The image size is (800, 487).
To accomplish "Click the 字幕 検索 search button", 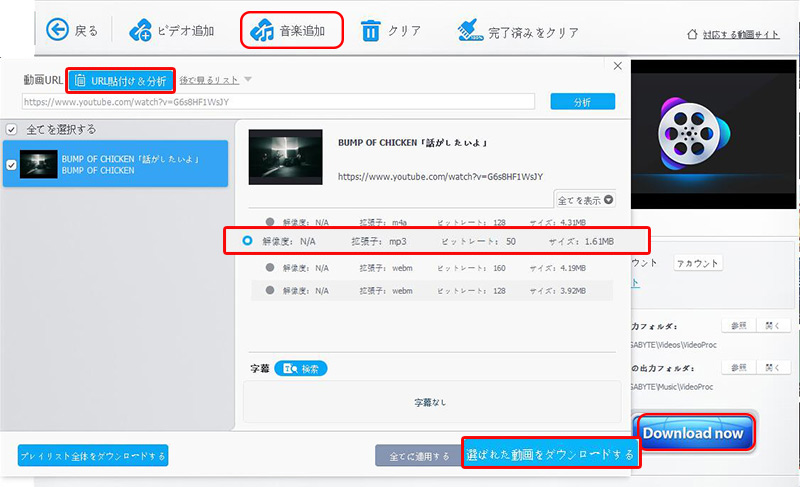I will point(301,368).
